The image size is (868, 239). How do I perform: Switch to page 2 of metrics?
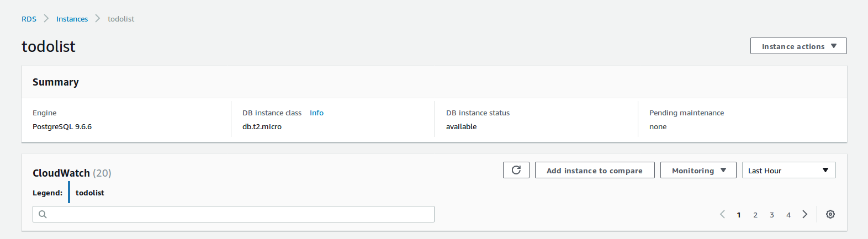[x=755, y=215]
